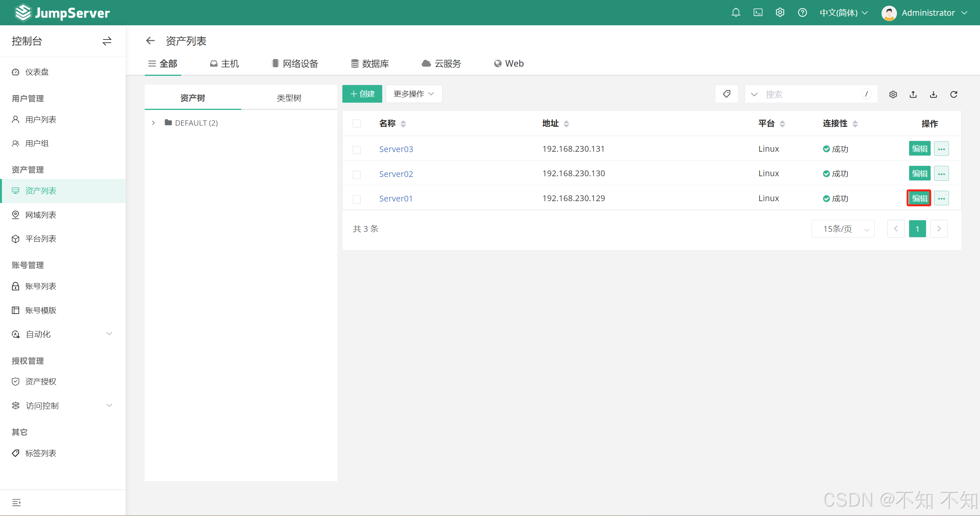Check the Server03 row checkbox
The width and height of the screenshot is (980, 516).
[357, 149]
